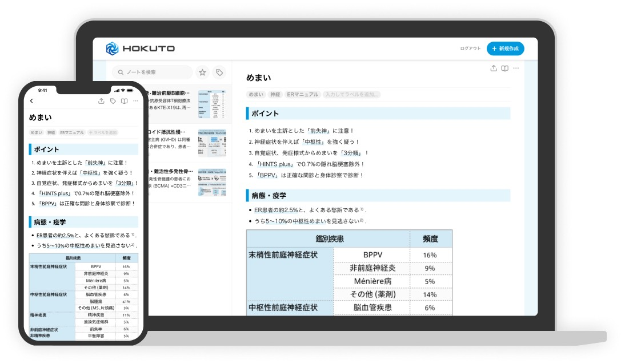Select the めまい label on the laptop note
The image size is (625, 364).
point(256,94)
